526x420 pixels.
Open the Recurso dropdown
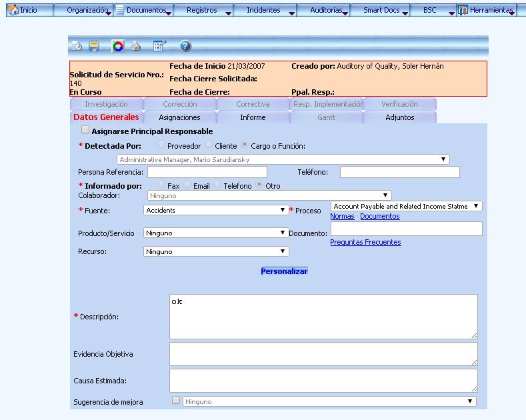216,251
